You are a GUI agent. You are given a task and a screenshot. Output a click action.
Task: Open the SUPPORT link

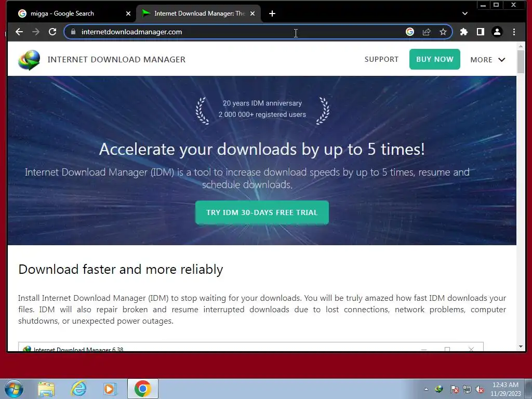pyautogui.click(x=381, y=59)
